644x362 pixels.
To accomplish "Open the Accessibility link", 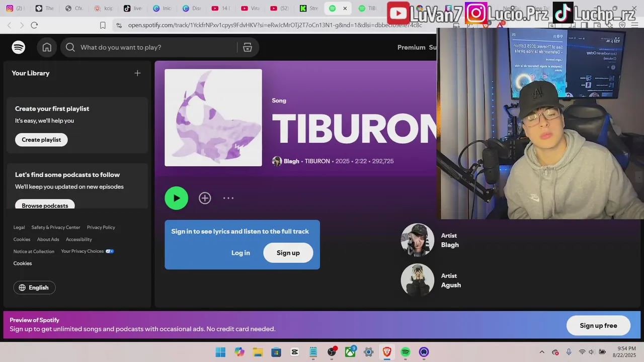I will click(79, 239).
